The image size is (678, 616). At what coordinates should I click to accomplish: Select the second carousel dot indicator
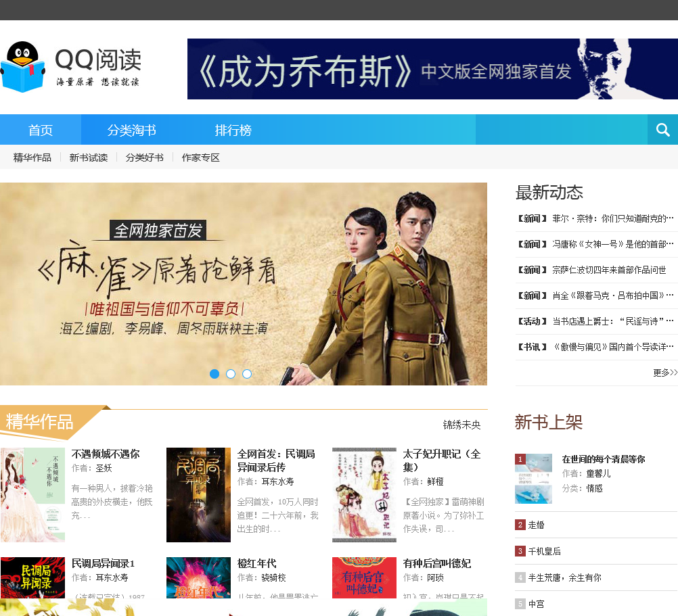coord(231,374)
